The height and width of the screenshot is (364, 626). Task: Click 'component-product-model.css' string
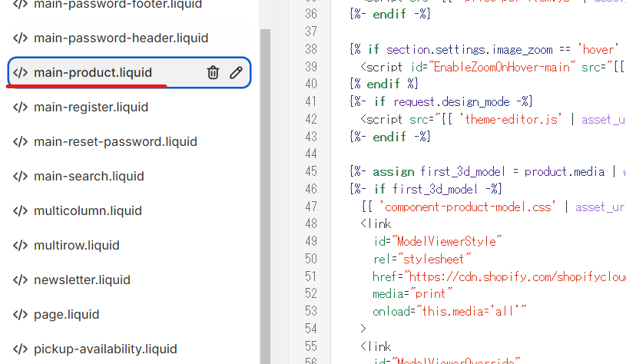click(x=467, y=207)
